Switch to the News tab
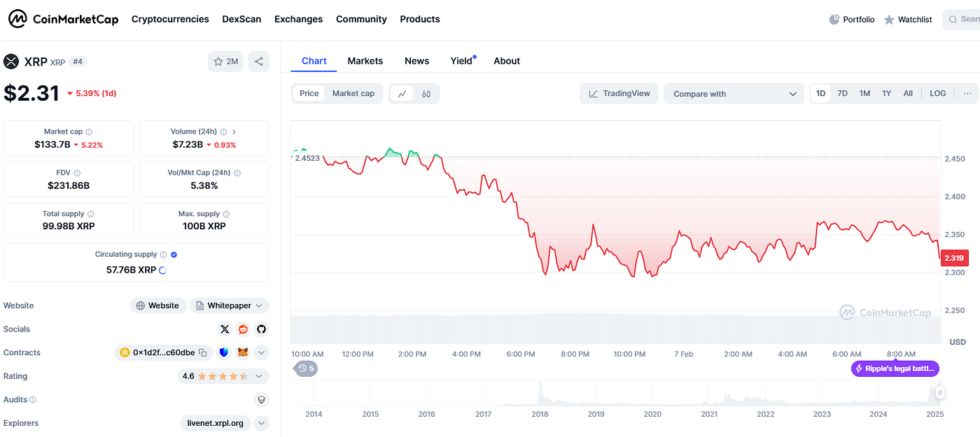 pyautogui.click(x=416, y=61)
